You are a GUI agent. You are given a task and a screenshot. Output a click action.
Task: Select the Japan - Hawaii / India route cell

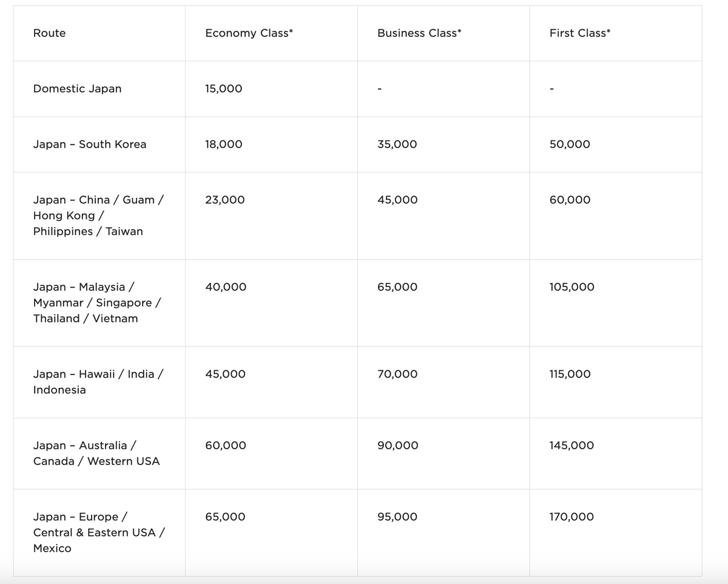pos(97,382)
